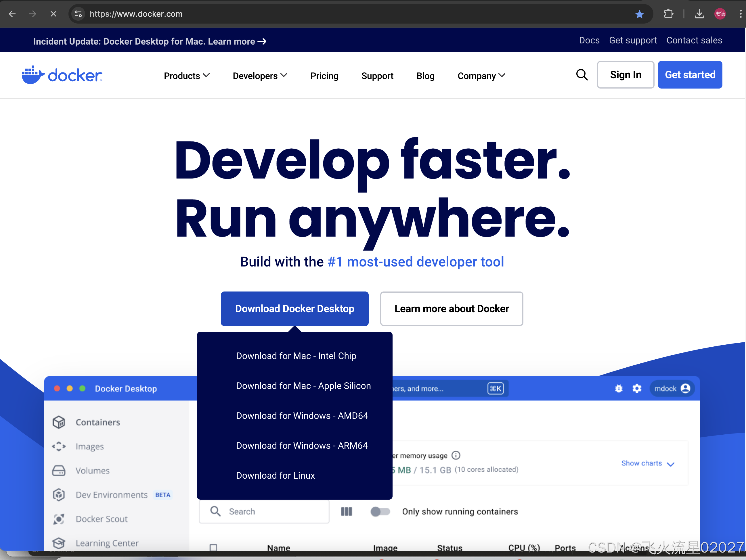Toggle Only show running containers switch
Screen dimensions: 746x560
click(380, 511)
